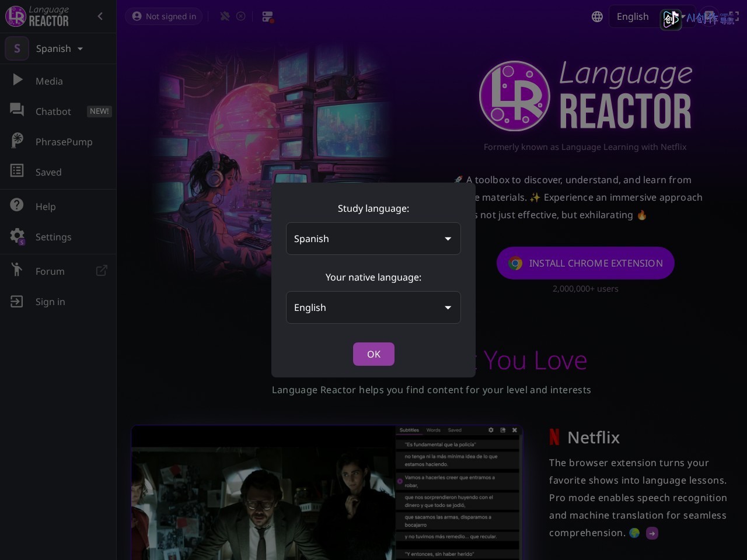Screen dimensions: 747x560
Task: Confirm the language dialog with OK
Action: point(373,354)
